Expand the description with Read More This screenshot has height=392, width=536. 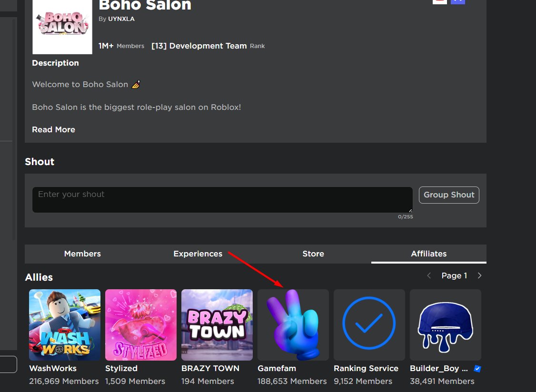(x=53, y=129)
